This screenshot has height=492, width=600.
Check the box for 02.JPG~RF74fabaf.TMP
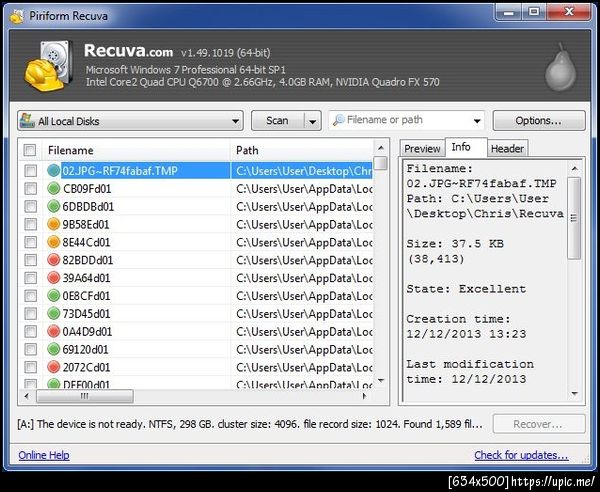[x=31, y=171]
